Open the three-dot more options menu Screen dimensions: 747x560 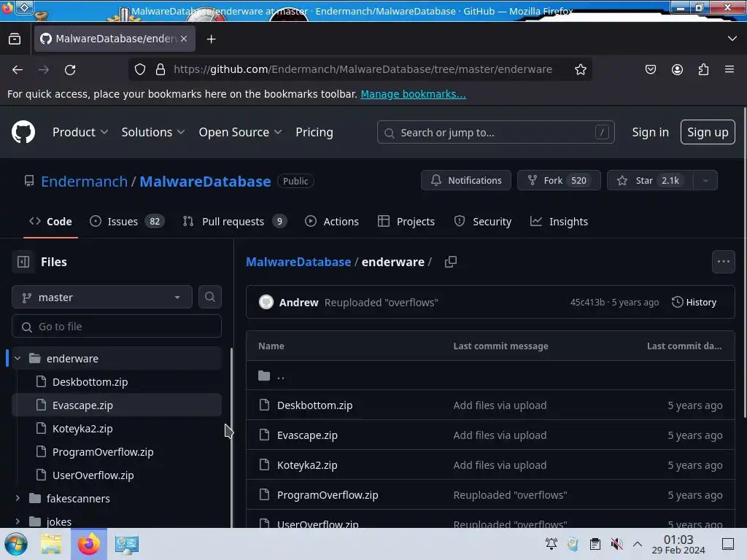click(x=723, y=262)
